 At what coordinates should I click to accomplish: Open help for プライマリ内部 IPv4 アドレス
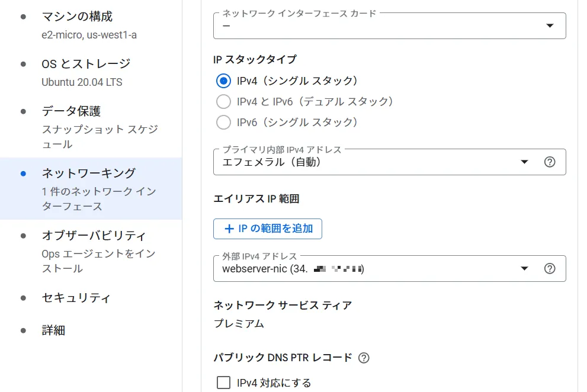click(x=549, y=162)
